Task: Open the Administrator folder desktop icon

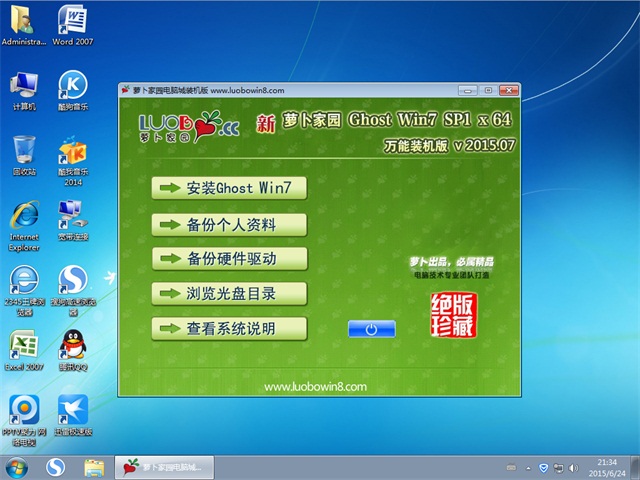Action: (23, 24)
